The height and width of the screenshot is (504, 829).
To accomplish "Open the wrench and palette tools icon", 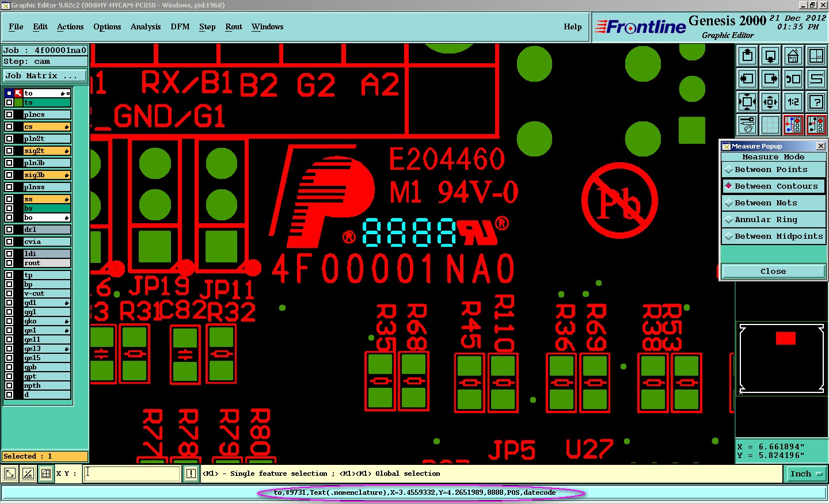I will coord(747,125).
